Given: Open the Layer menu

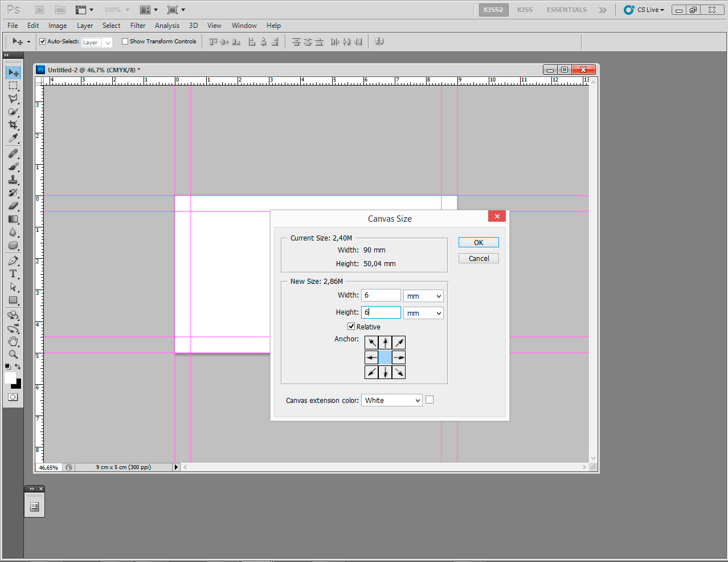Looking at the screenshot, I should 85,26.
